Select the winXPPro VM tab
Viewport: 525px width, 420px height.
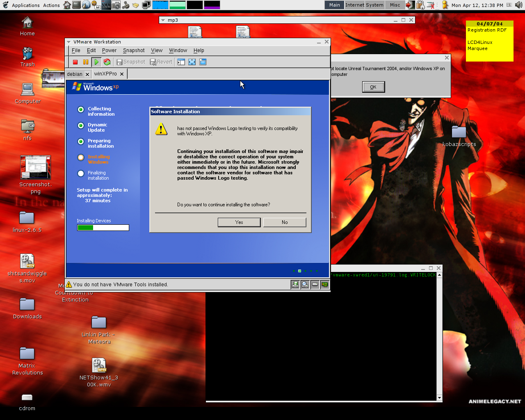105,74
